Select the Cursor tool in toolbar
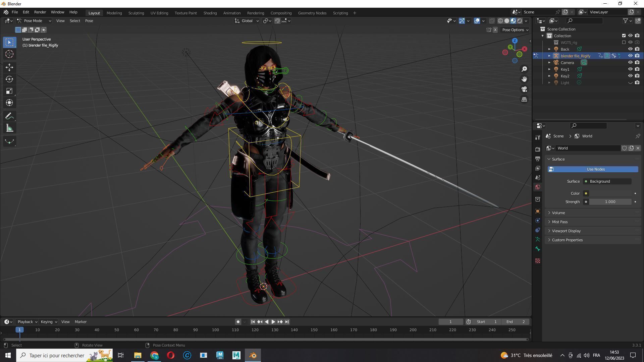The image size is (644, 362). (9, 54)
